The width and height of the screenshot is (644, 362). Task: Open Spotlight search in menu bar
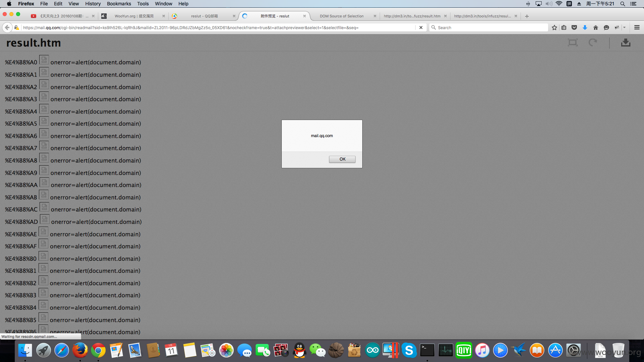click(623, 4)
